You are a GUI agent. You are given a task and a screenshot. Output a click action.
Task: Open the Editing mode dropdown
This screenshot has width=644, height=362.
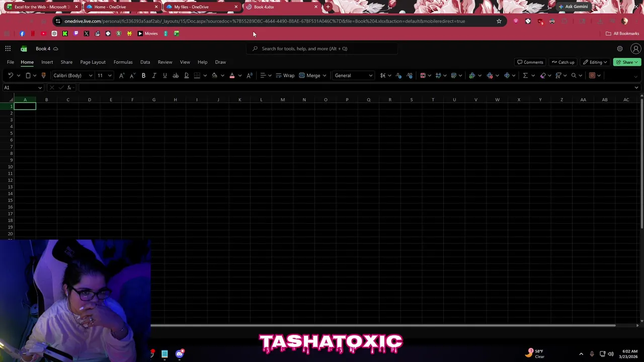595,62
